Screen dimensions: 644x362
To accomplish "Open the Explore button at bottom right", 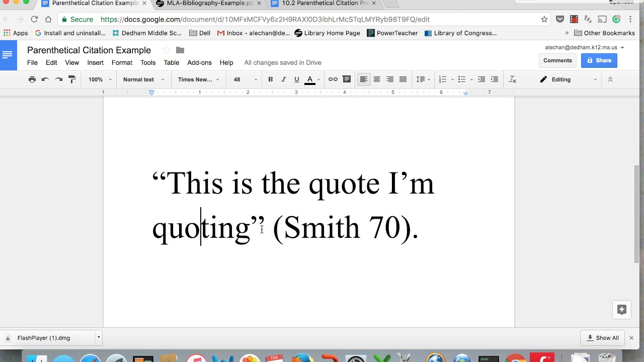I will click(622, 310).
